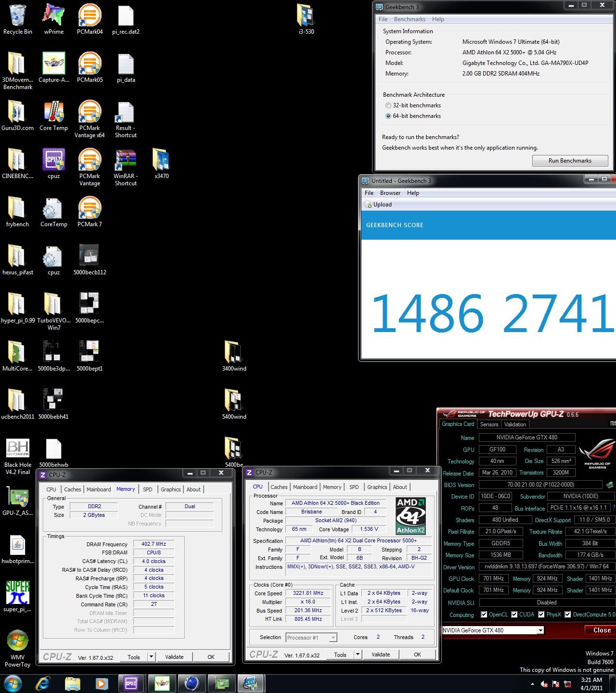616x693 pixels.
Task: Select the purple cpuz desktop icon
Action: (x=53, y=160)
